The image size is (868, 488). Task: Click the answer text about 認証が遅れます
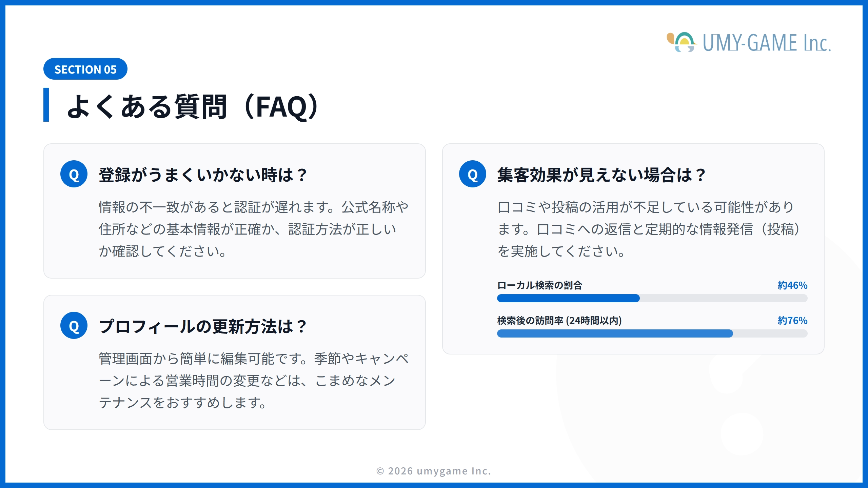[x=254, y=229]
